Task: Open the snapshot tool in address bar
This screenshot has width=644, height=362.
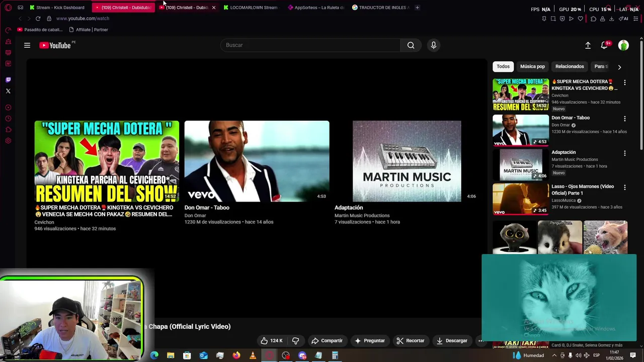Action: pyautogui.click(x=553, y=19)
